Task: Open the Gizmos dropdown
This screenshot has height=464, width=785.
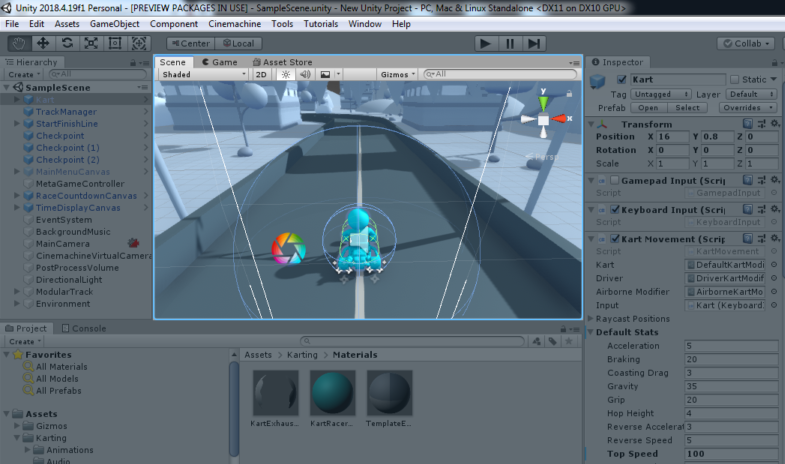Action: pyautogui.click(x=398, y=74)
